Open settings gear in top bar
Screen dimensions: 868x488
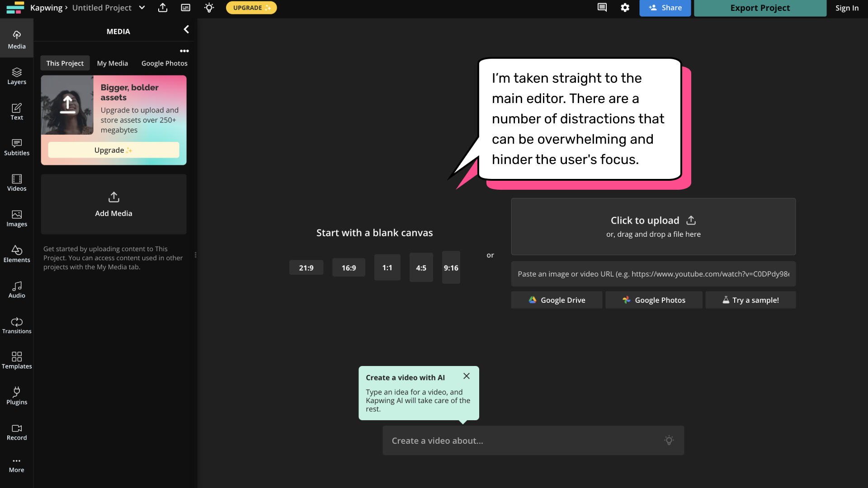(x=625, y=8)
